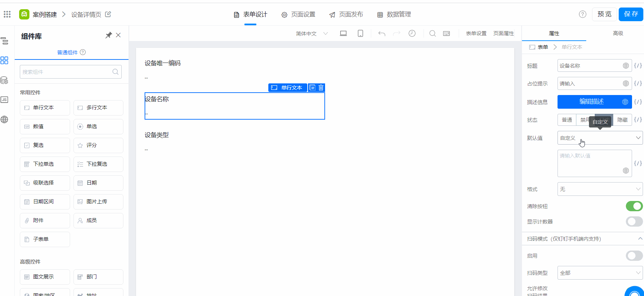Open the 默认值 自定义 dropdown
The width and height of the screenshot is (644, 296).
[600, 138]
